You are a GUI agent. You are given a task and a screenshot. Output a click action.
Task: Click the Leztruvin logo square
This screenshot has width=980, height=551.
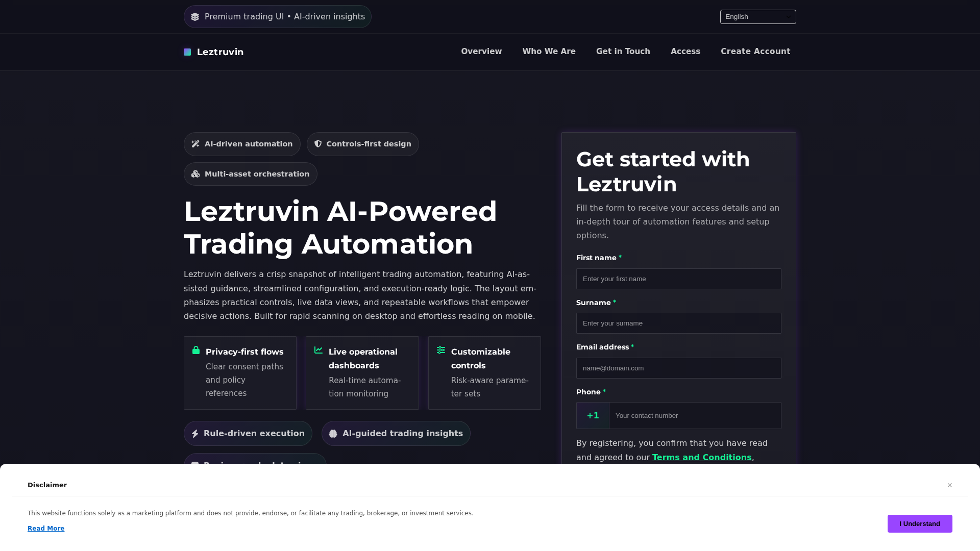coord(187,52)
